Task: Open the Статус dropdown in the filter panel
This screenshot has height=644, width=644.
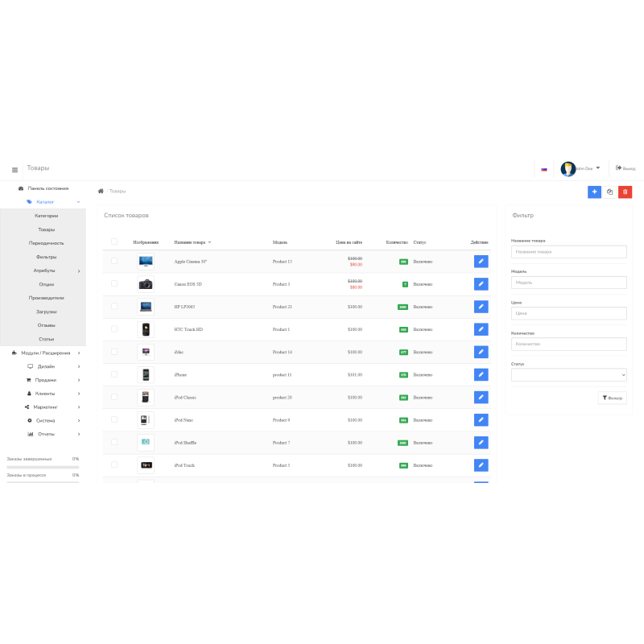Action: pos(570,374)
